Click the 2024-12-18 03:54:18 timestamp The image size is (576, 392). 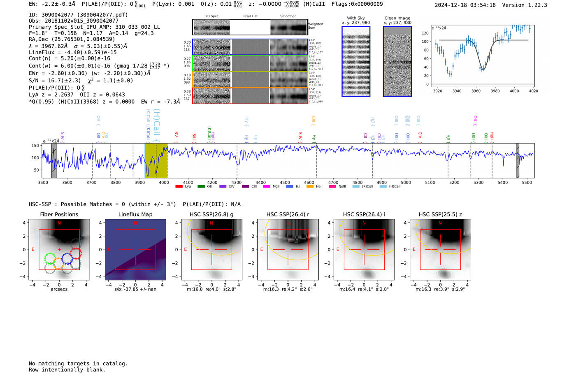pos(465,5)
